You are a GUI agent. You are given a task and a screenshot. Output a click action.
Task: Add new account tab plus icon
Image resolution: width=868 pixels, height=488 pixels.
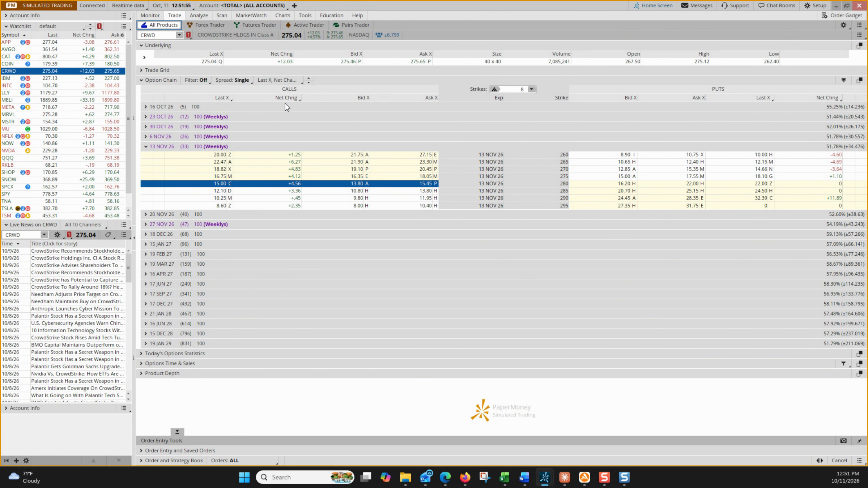coord(294,5)
